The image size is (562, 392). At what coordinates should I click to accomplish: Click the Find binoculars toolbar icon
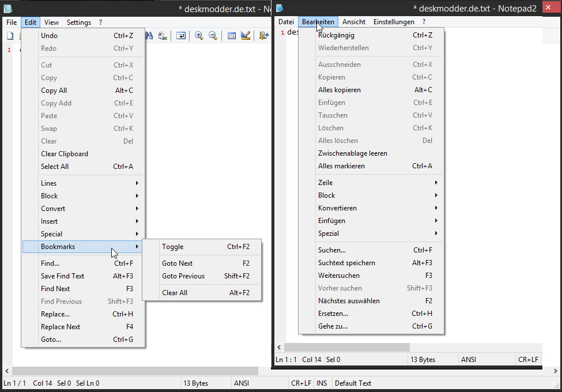pos(149,36)
